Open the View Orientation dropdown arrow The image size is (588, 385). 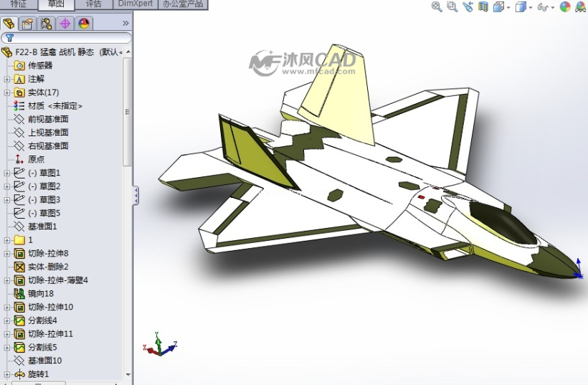point(508,7)
